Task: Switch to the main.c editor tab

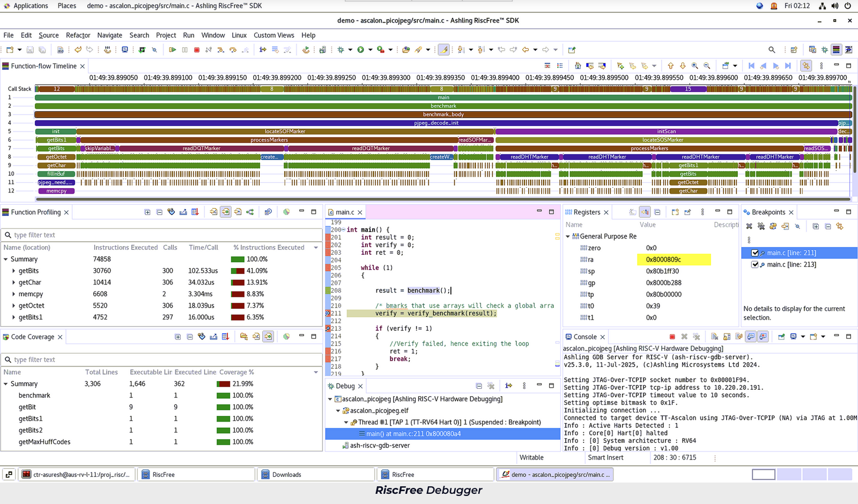Action: pyautogui.click(x=345, y=212)
